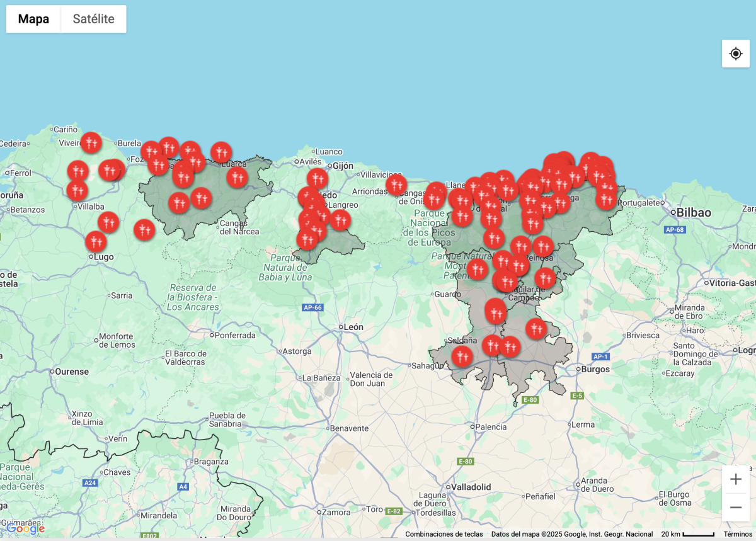Select the red marker right of Langreo
The image size is (756, 541).
[x=340, y=220]
